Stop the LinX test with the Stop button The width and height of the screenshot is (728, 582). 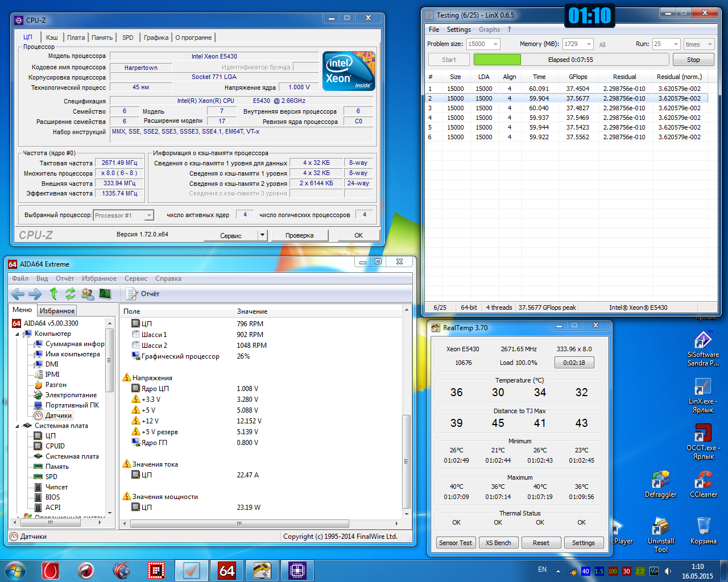click(693, 60)
